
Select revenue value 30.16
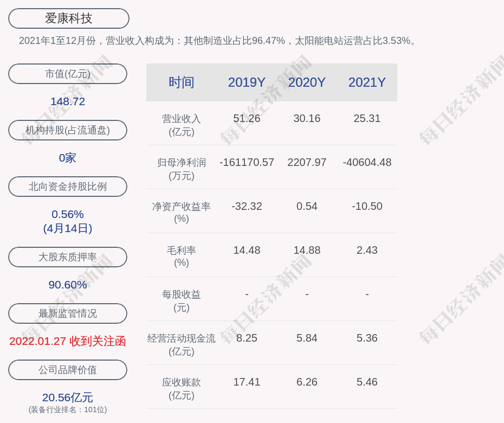pos(307,118)
